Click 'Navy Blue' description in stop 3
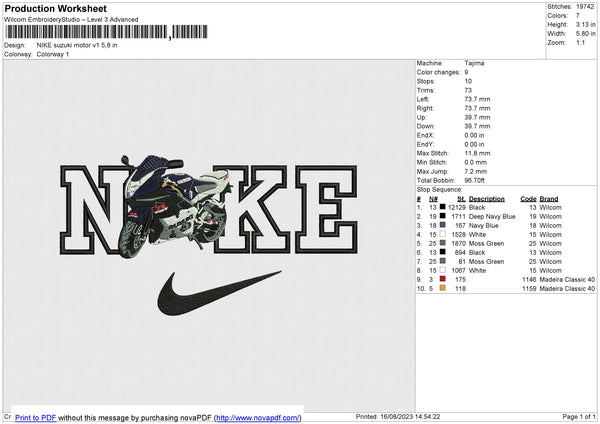This screenshot has height=424, width=600. click(x=483, y=225)
